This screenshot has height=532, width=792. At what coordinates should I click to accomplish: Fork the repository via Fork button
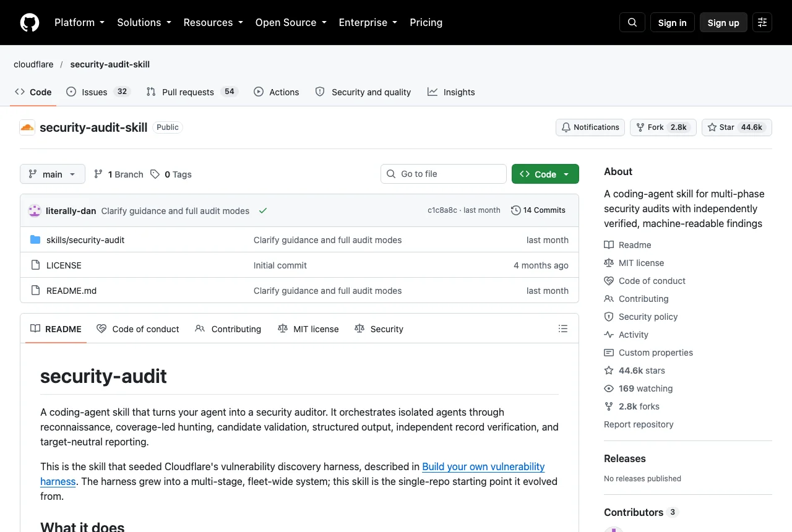663,127
